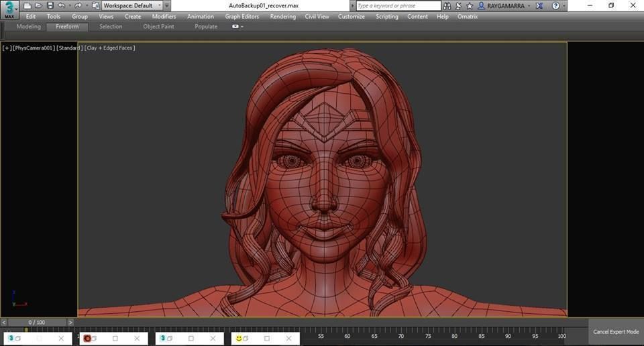Restore the smiley-icon minimized floating window
Screen dimensions: 644x346
tap(246, 338)
